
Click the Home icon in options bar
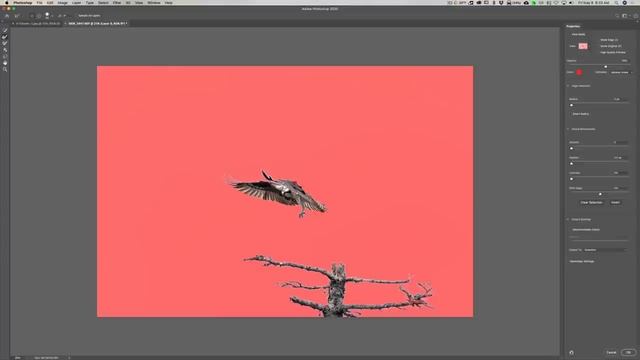pos(7,16)
